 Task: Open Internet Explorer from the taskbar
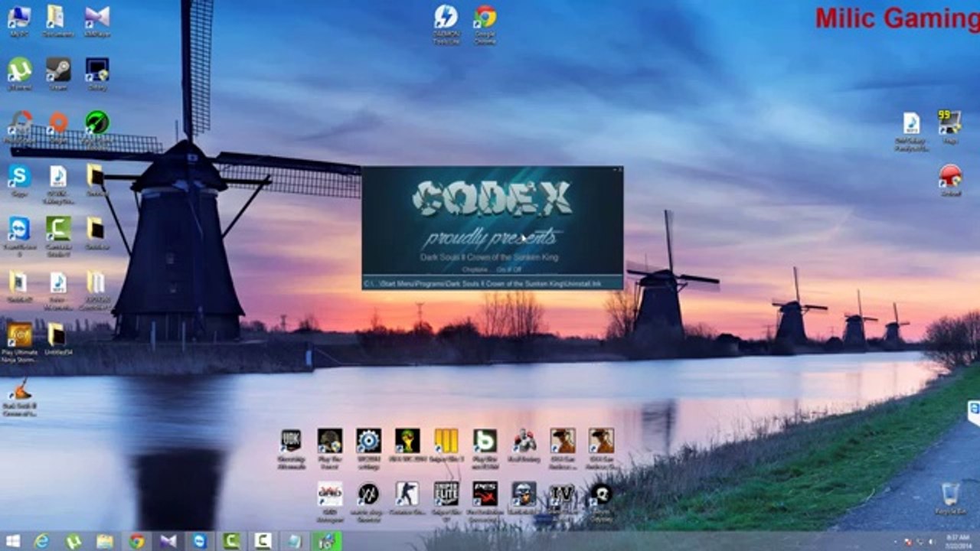tap(42, 541)
